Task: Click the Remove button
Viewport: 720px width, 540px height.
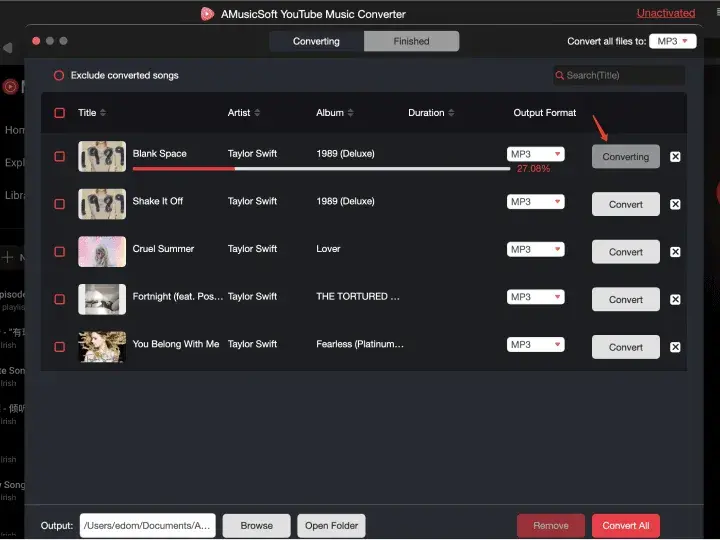Action: point(551,526)
